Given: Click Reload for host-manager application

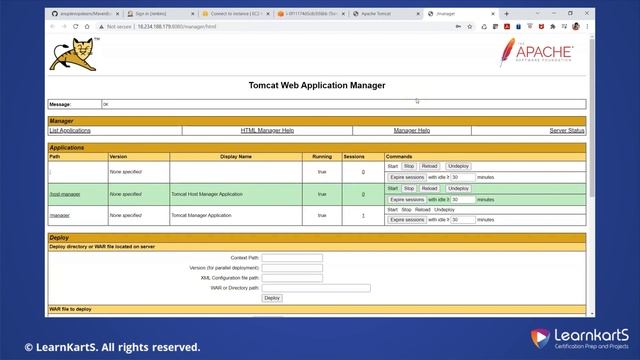Looking at the screenshot, I should tap(429, 189).
